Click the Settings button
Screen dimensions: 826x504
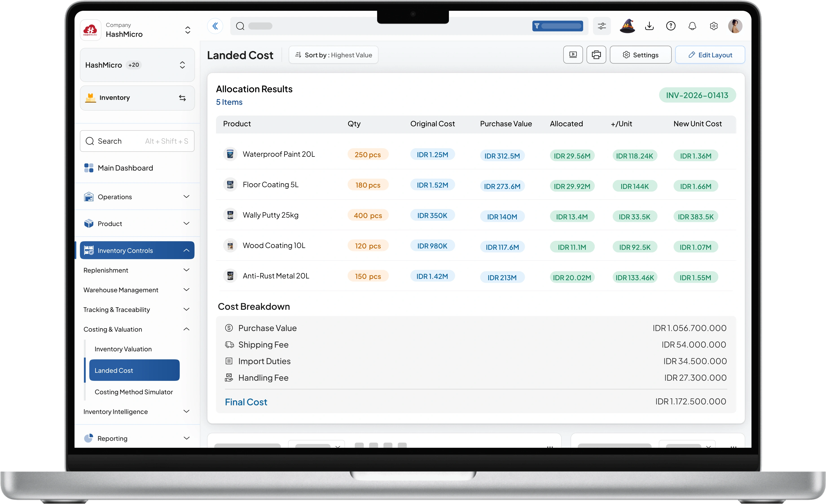(640, 55)
